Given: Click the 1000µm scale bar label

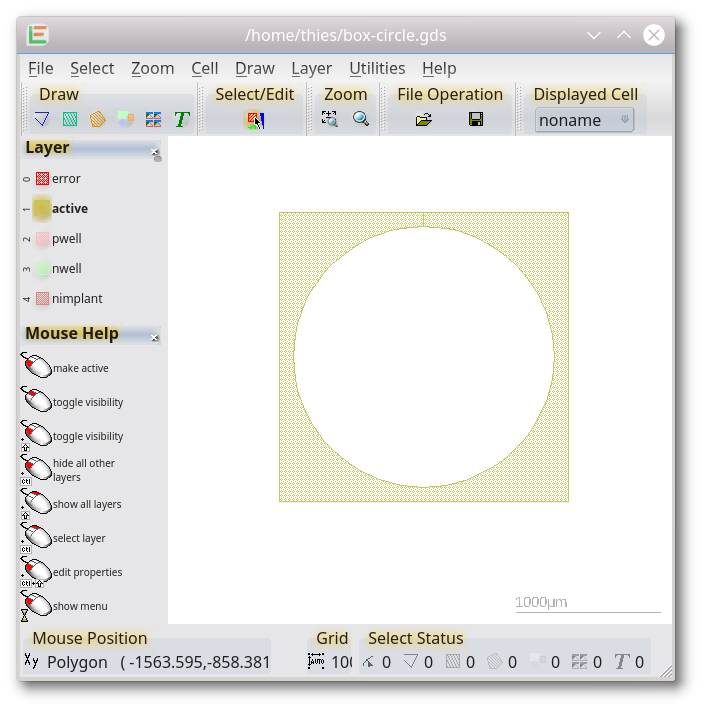Looking at the screenshot, I should click(x=541, y=602).
